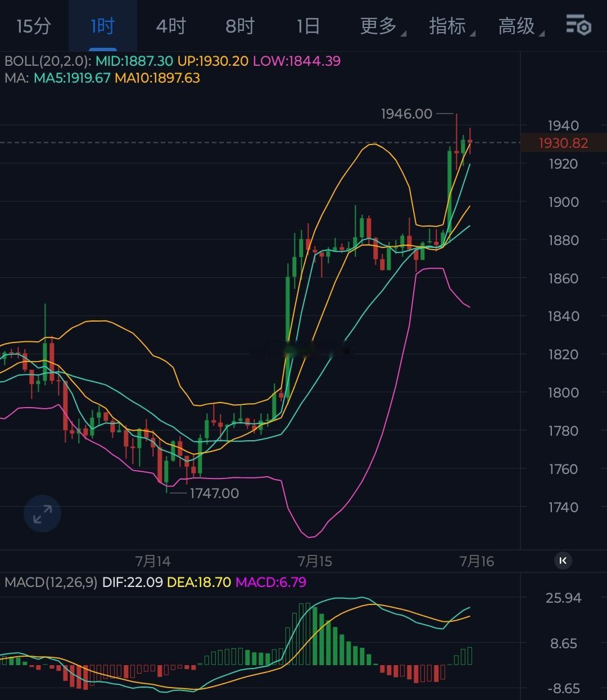Tap the 1940 price axis label

pos(563,125)
